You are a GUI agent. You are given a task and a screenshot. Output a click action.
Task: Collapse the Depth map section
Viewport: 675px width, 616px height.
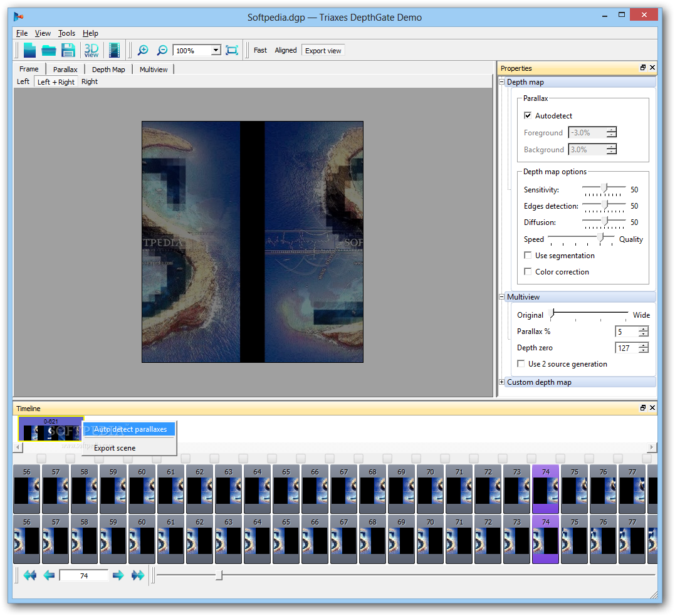pos(501,82)
